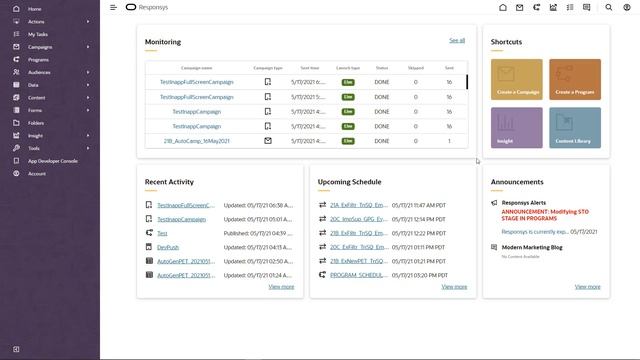Open the user profile icon
The height and width of the screenshot is (360, 640).
click(627, 7)
